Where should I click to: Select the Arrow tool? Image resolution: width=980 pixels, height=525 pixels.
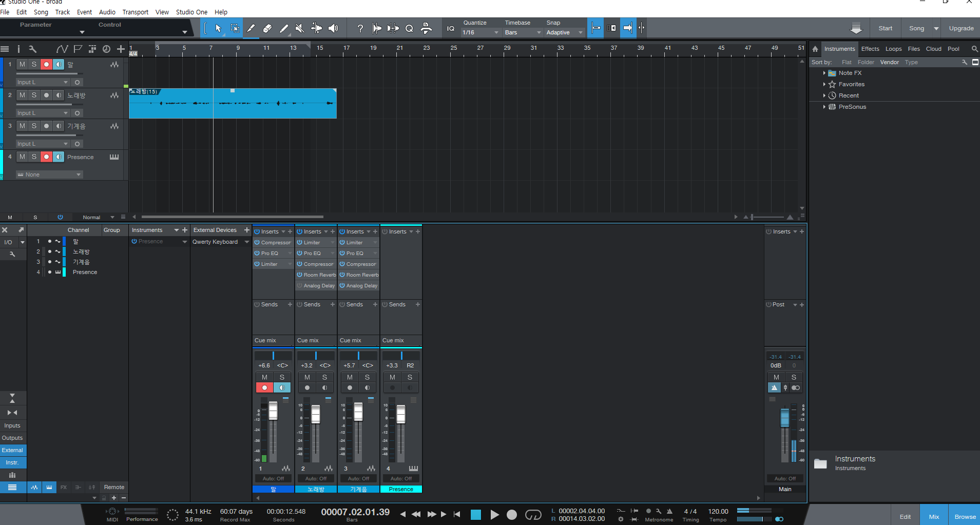218,28
